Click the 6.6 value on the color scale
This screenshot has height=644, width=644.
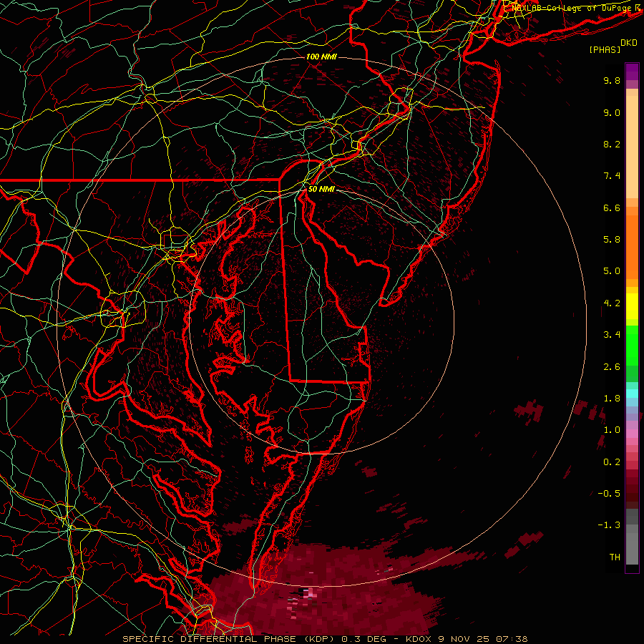point(612,208)
